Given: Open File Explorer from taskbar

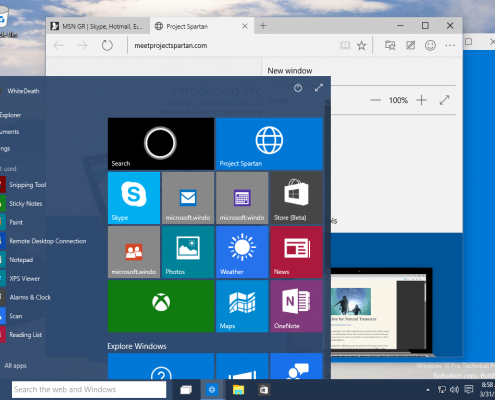Looking at the screenshot, I should click(x=238, y=390).
